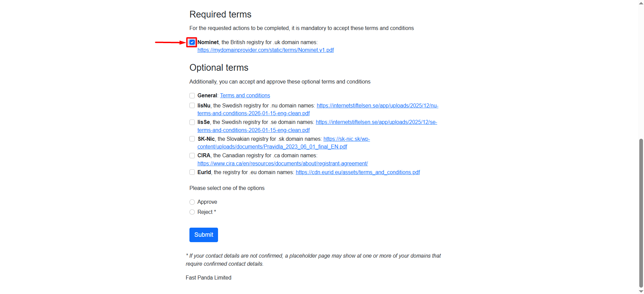
Task: Select the SK-Nic Slovakian registry checkbox
Action: pyautogui.click(x=192, y=139)
